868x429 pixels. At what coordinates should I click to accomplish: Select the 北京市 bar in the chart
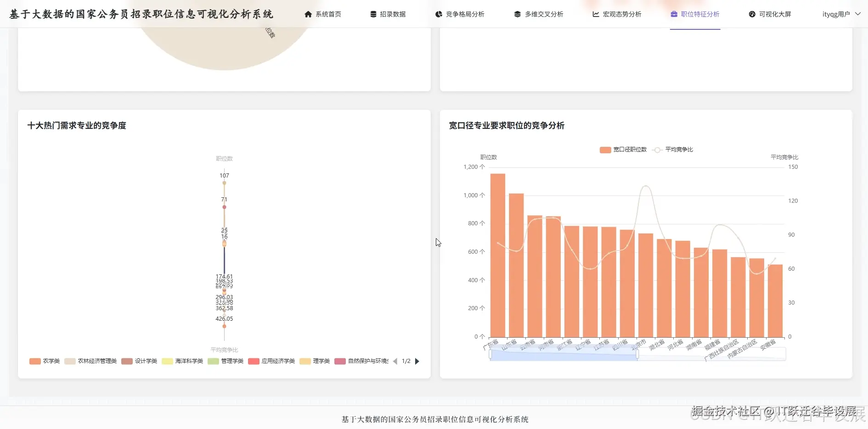point(646,285)
